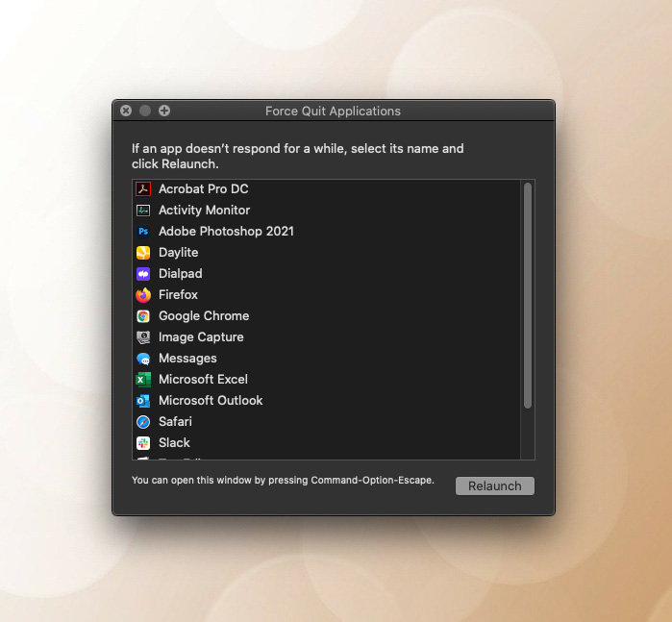672x622 pixels.
Task: Zoom the Force Quit Applications window
Action: [164, 111]
